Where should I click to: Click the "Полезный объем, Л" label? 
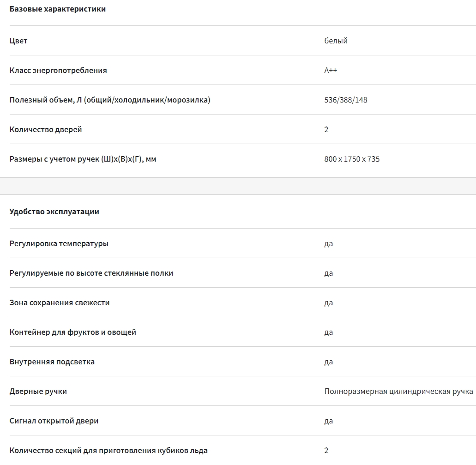110,100
